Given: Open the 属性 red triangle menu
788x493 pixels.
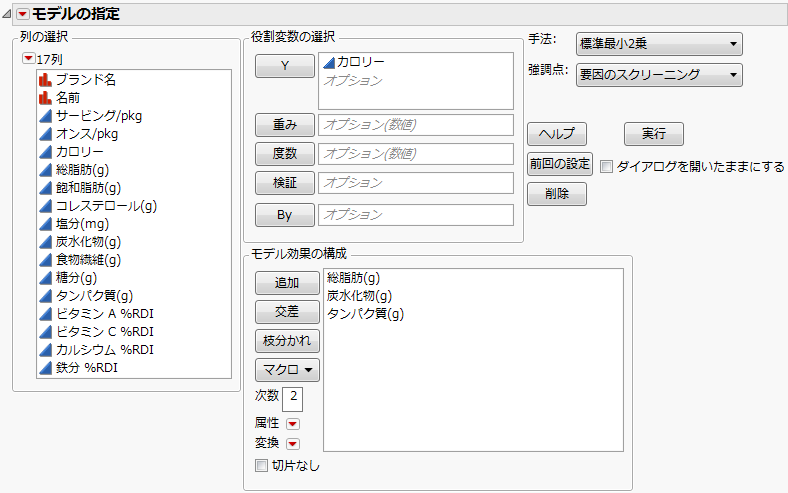Looking at the screenshot, I should [x=293, y=424].
